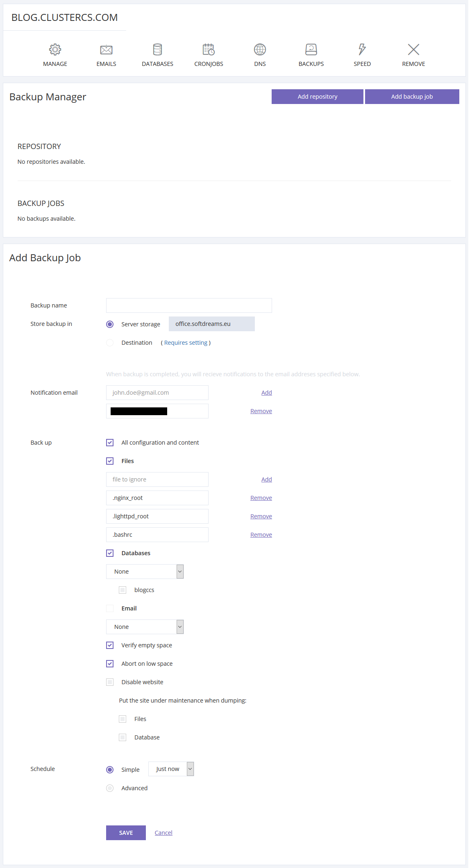Viewport: 472px width, 868px height.
Task: Toggle the Verify empty space checkbox
Action: tap(110, 645)
